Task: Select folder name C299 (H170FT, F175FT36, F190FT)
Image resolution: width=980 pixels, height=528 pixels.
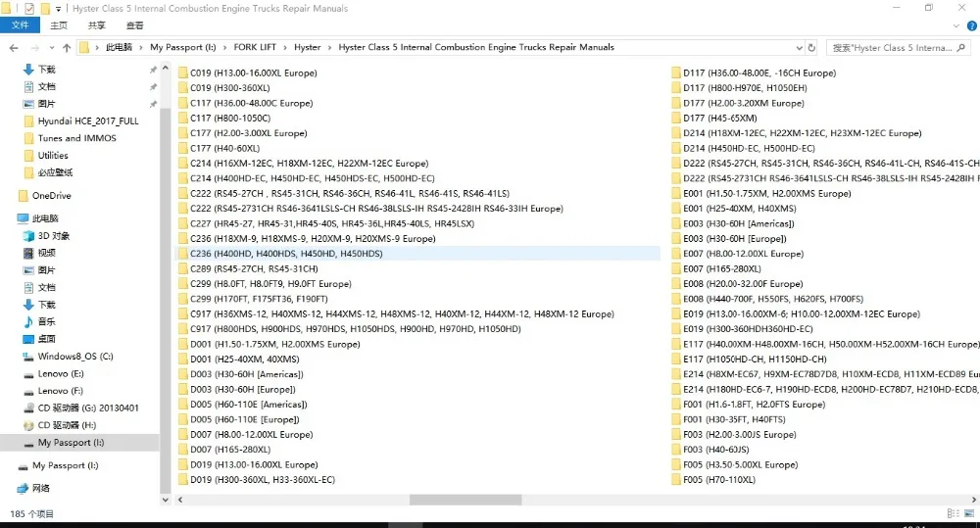Action: pos(259,299)
